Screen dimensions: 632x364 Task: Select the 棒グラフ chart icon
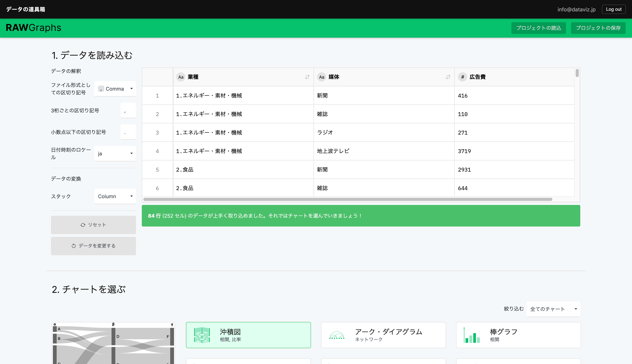point(471,335)
